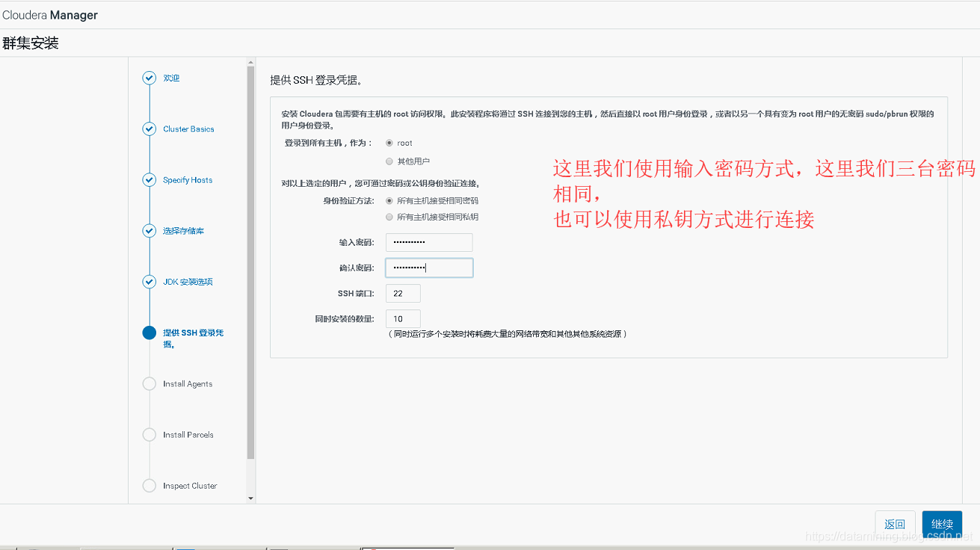980x550 pixels.
Task: Click the SSH 端口 field showing 22
Action: click(403, 293)
